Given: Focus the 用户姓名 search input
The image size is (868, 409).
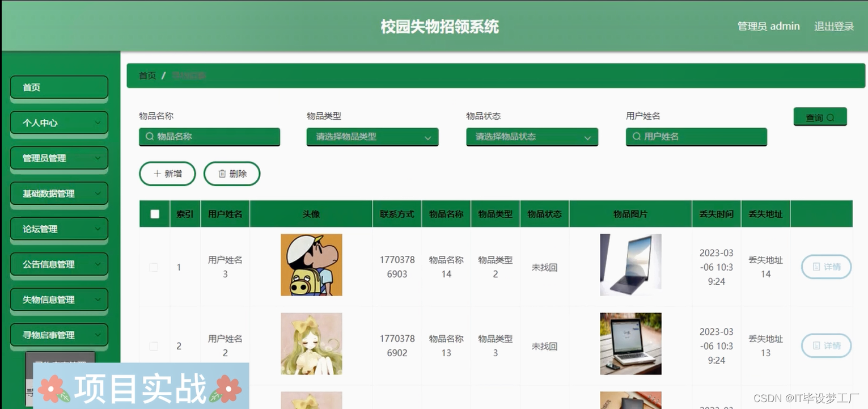Looking at the screenshot, I should coord(696,137).
